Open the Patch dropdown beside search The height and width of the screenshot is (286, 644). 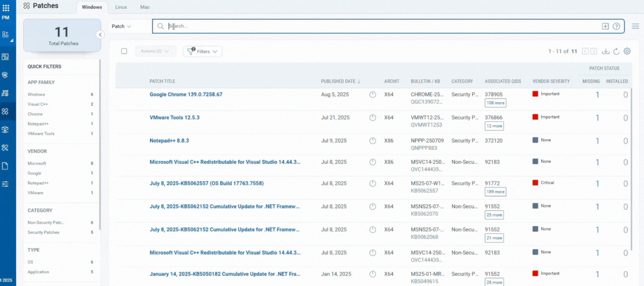click(x=121, y=26)
